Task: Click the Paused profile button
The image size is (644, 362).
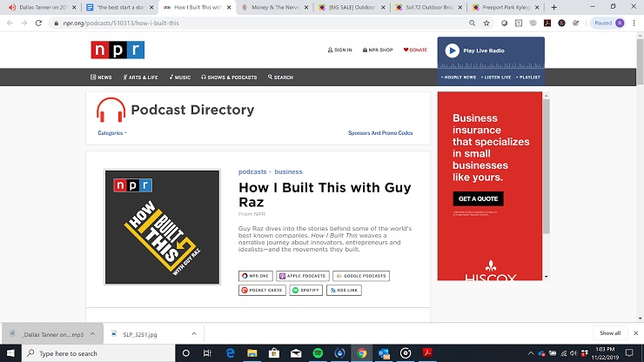Action: [x=608, y=23]
